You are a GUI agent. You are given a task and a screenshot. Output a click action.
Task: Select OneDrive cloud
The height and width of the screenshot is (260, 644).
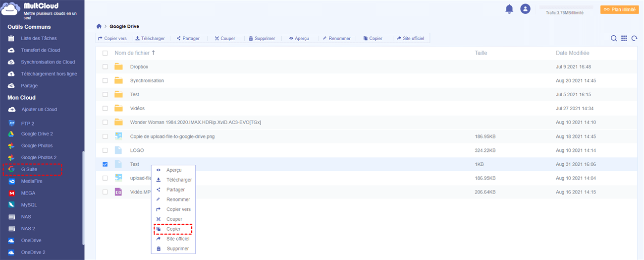[31, 241]
